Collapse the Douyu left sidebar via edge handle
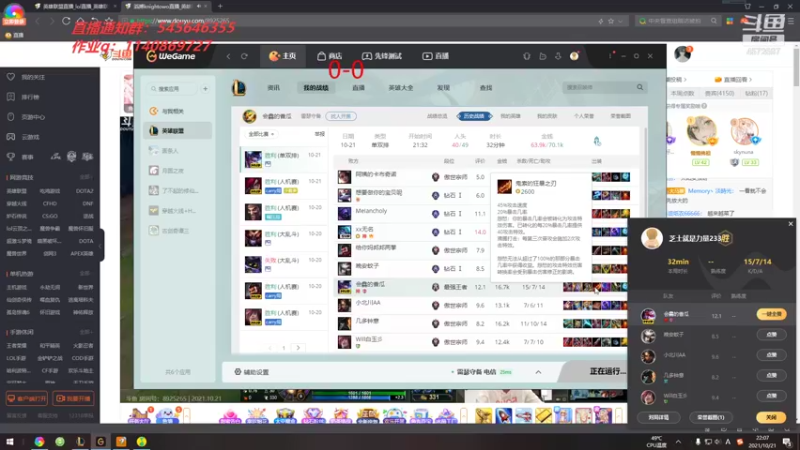The width and height of the screenshot is (800, 450). click(x=101, y=245)
